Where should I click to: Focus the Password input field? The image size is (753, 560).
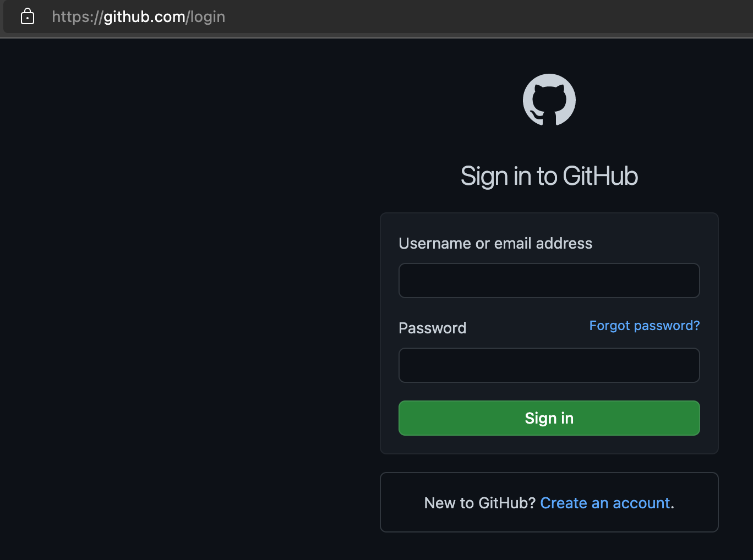[549, 365]
